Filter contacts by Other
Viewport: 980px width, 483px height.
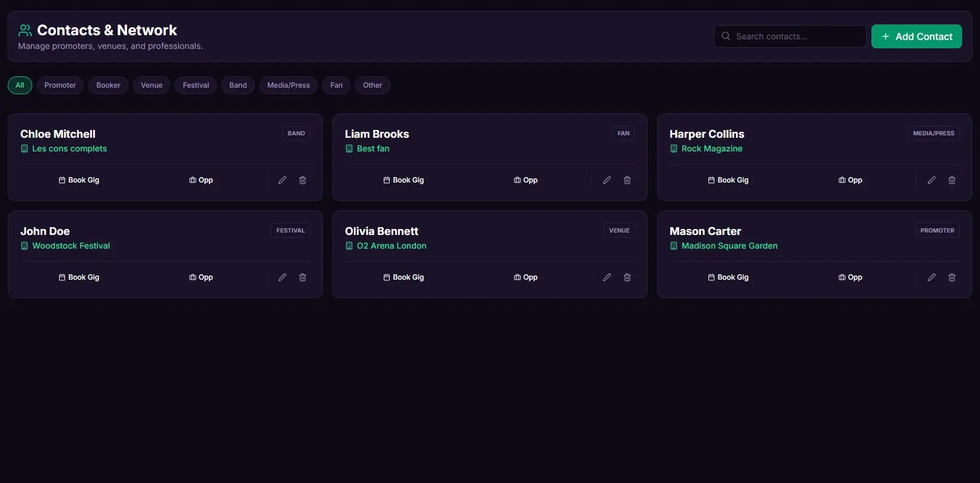coord(372,85)
